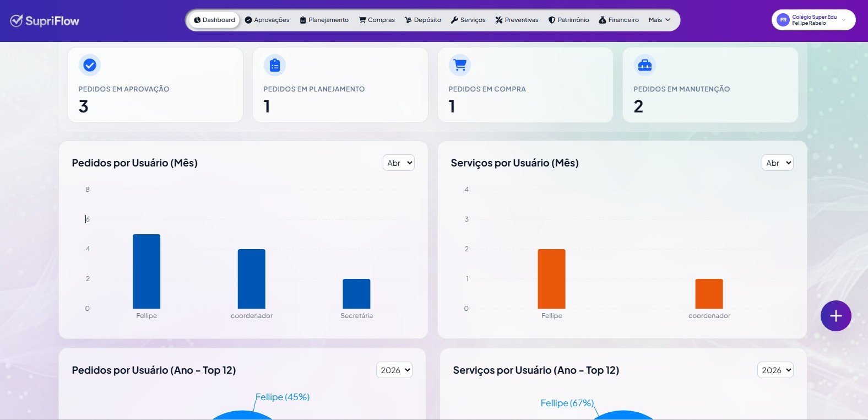Open month dropdown for Pedidos por Usuário
The width and height of the screenshot is (868, 420).
click(x=398, y=163)
